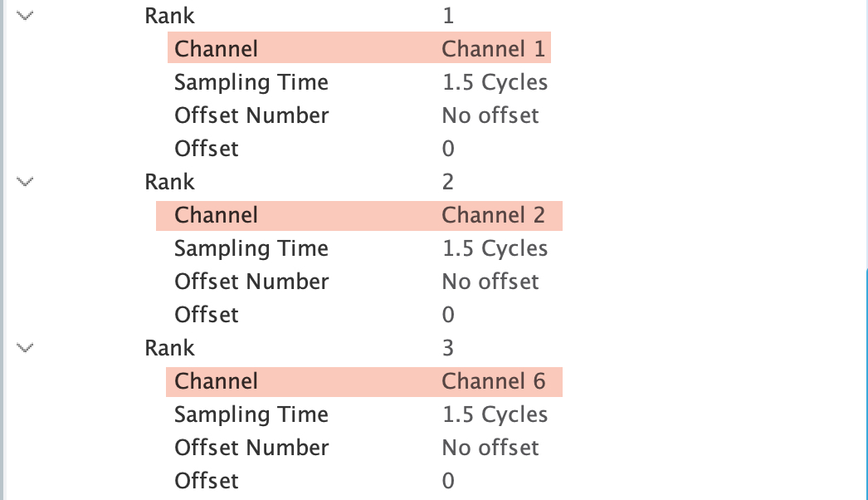Open Sampling Time dropdown under Rank 2
Image resolution: width=868 pixels, height=500 pixels.
pos(495,248)
